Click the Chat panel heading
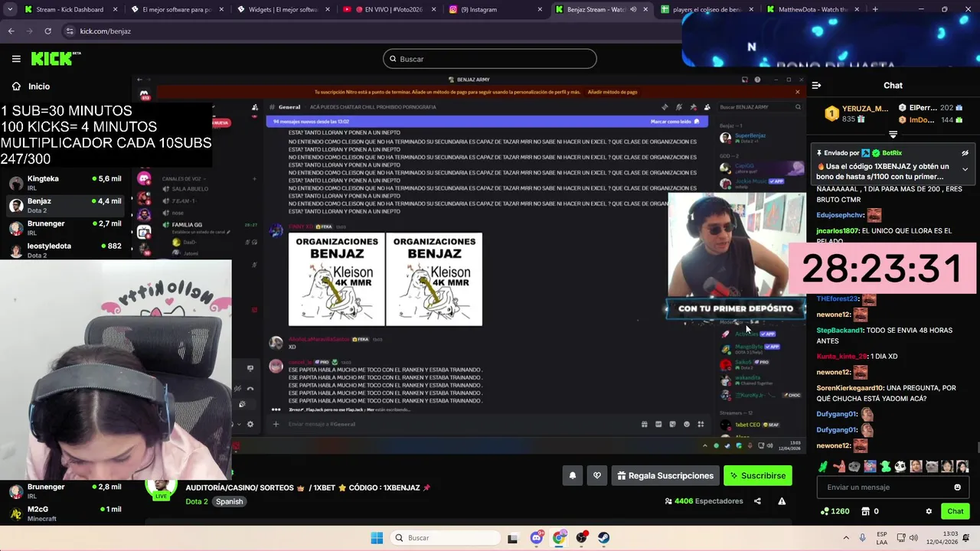The height and width of the screenshot is (551, 980). [893, 86]
